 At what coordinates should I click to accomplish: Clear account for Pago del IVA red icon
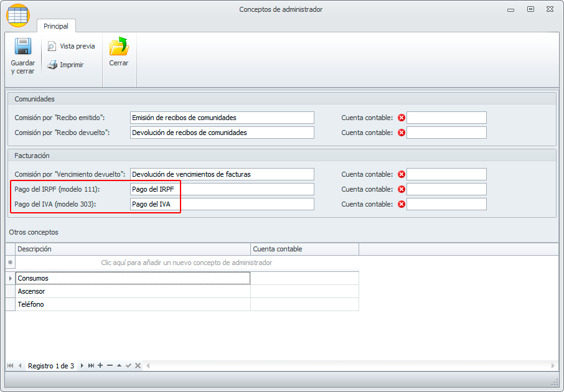tap(402, 204)
